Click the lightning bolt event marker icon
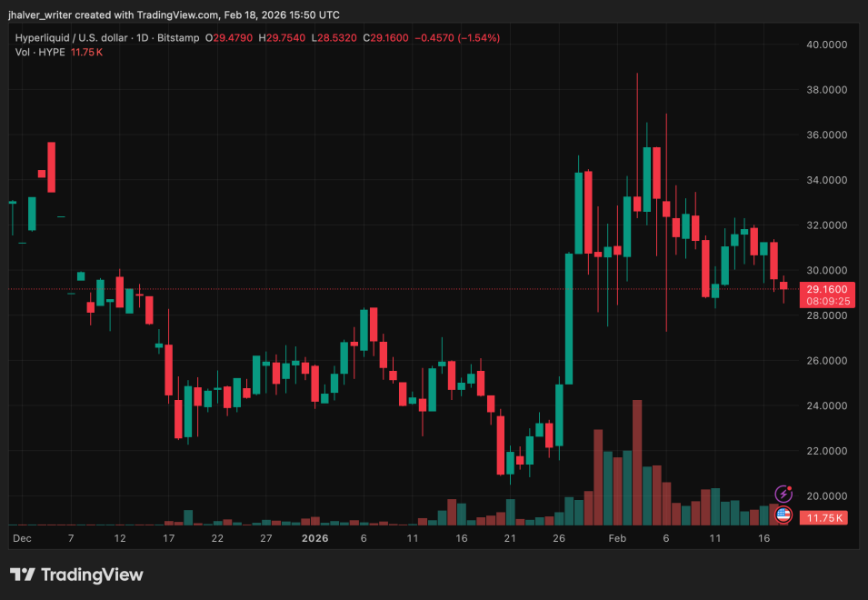The height and width of the screenshot is (600, 868). (x=783, y=492)
